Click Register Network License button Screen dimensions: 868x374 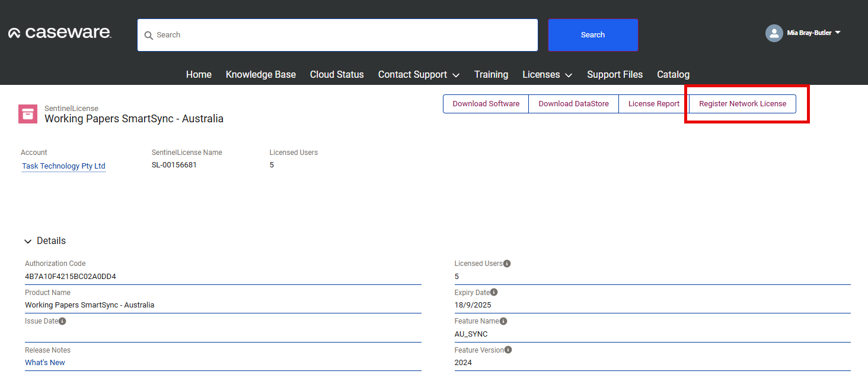pos(742,104)
